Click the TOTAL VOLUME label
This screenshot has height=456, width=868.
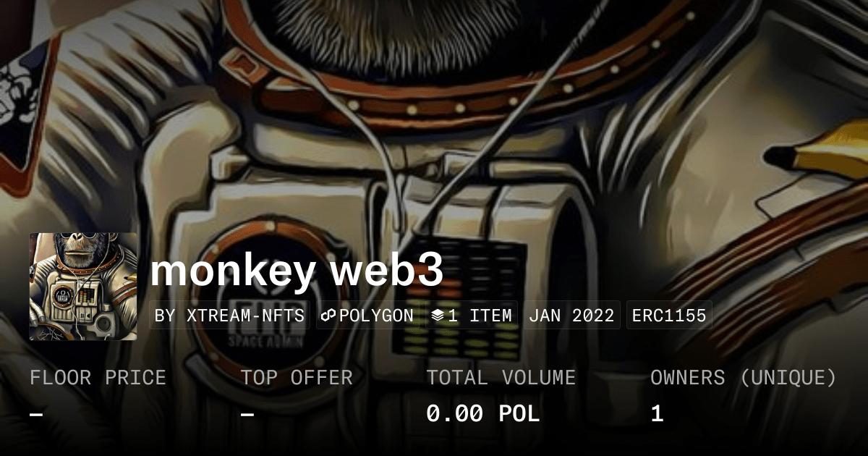501,378
